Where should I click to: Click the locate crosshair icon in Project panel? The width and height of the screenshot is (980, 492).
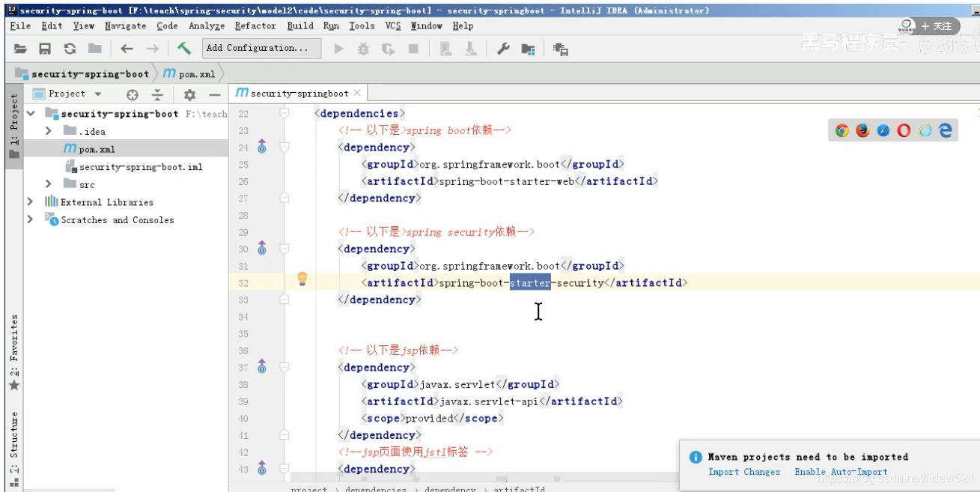(x=133, y=94)
